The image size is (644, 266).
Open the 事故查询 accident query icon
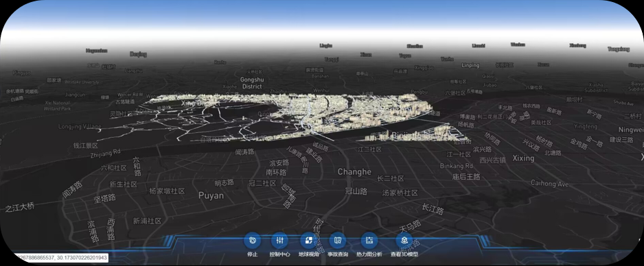[338, 241]
